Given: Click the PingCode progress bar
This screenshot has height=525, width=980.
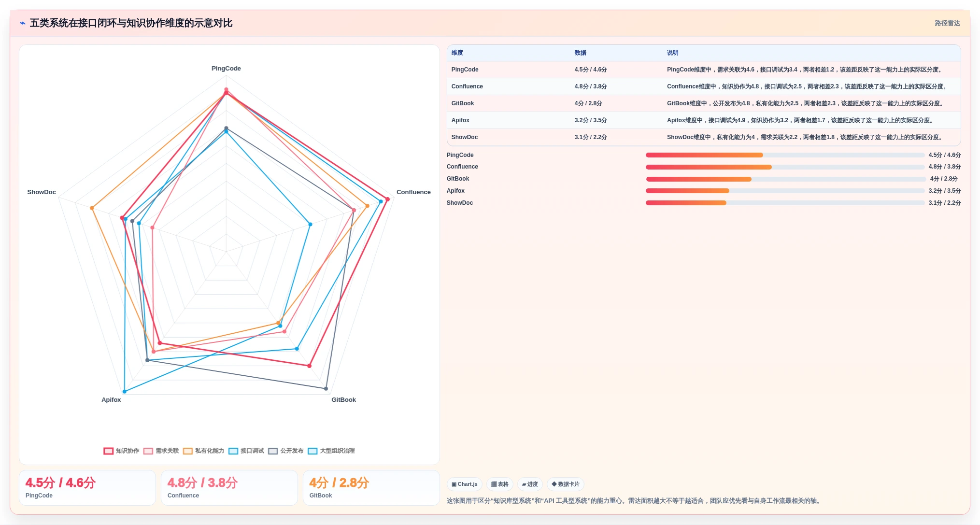Looking at the screenshot, I should click(785, 155).
